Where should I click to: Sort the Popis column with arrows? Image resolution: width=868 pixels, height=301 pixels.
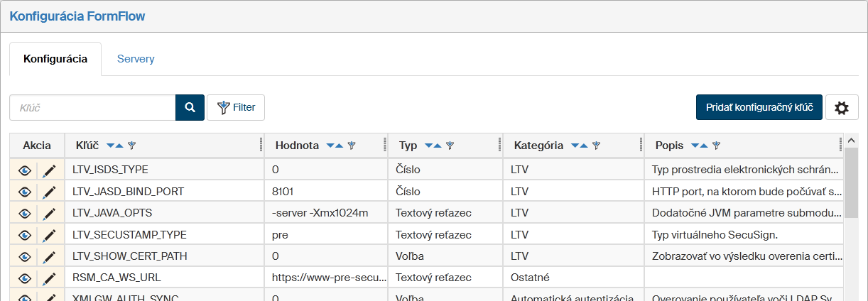tap(700, 146)
